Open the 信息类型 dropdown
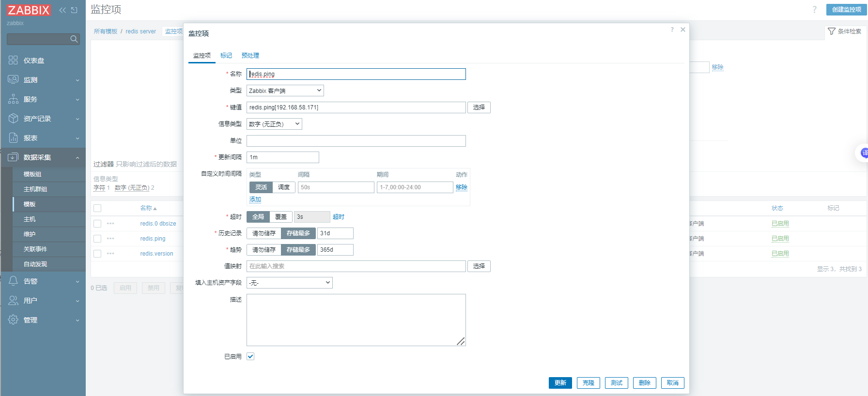Viewport: 868px width, 396px height. (274, 124)
